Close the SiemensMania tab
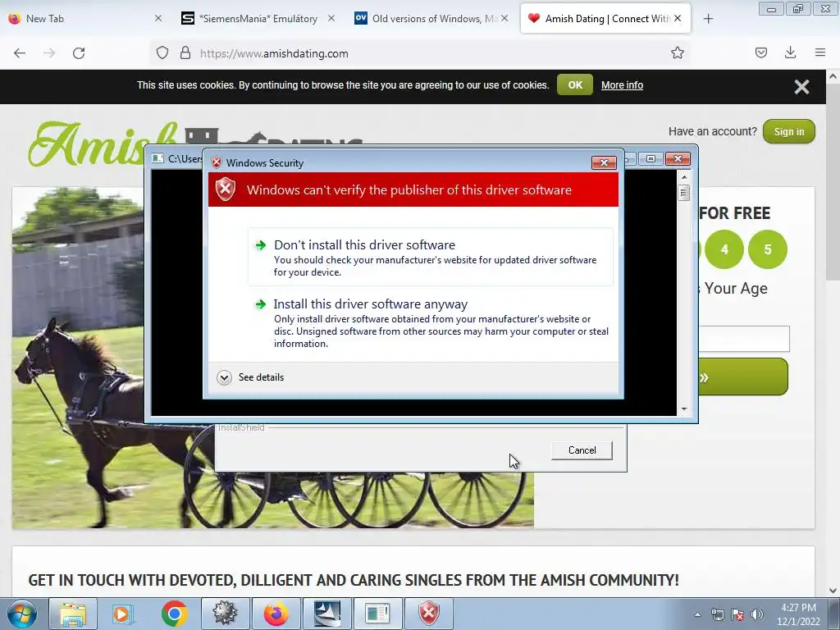 (331, 19)
